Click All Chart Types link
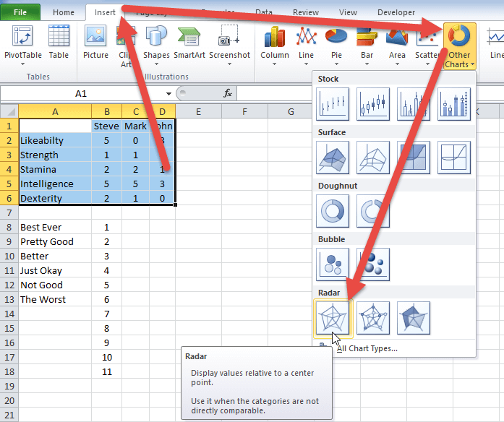This screenshot has width=504, height=422. (367, 348)
